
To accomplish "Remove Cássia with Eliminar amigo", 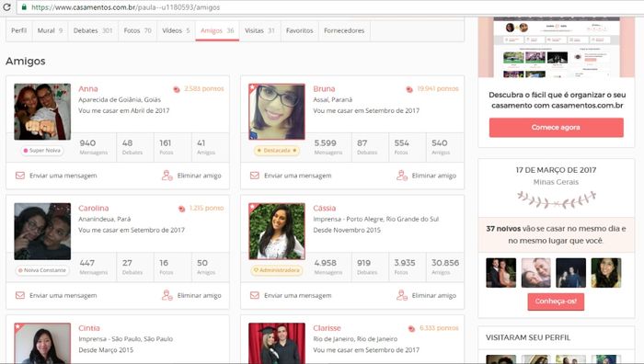I will point(427,295).
